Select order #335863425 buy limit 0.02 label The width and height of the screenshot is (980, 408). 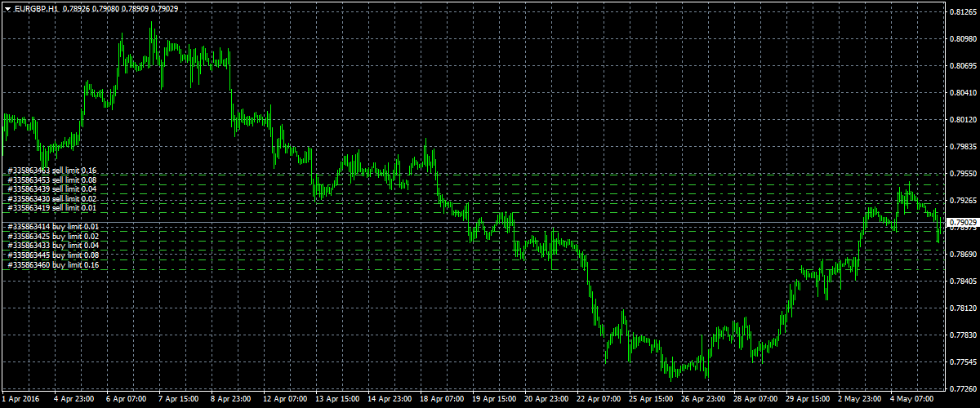coord(53,236)
